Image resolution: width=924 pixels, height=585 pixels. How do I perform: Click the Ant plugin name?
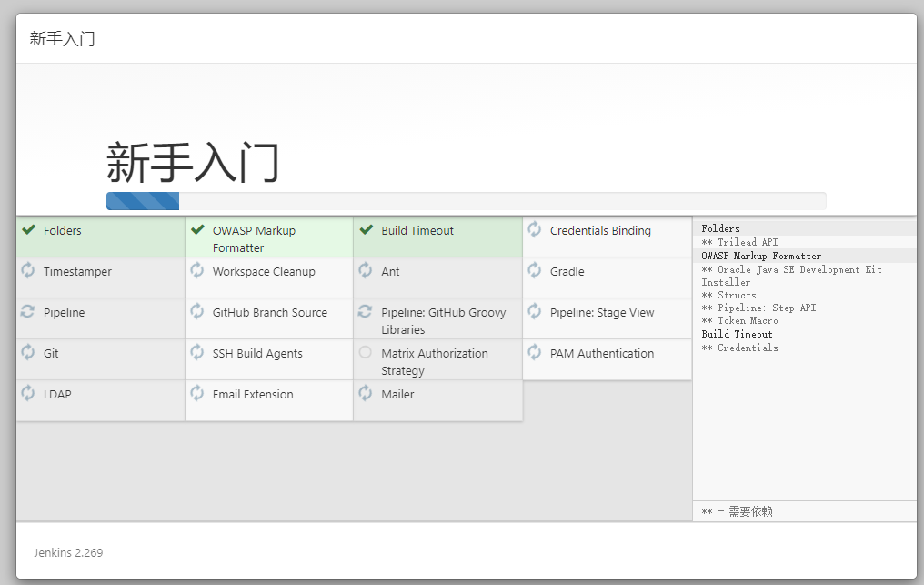point(390,272)
